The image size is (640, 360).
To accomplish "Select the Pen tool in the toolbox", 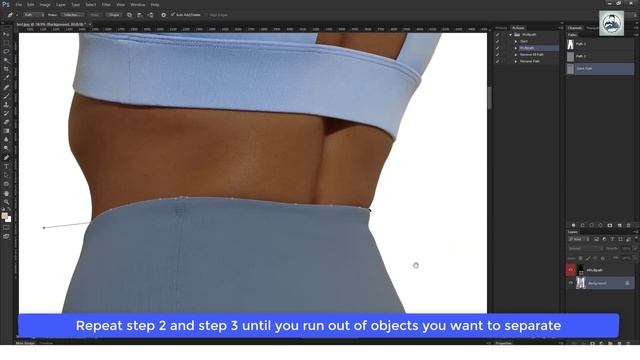I will point(6,158).
